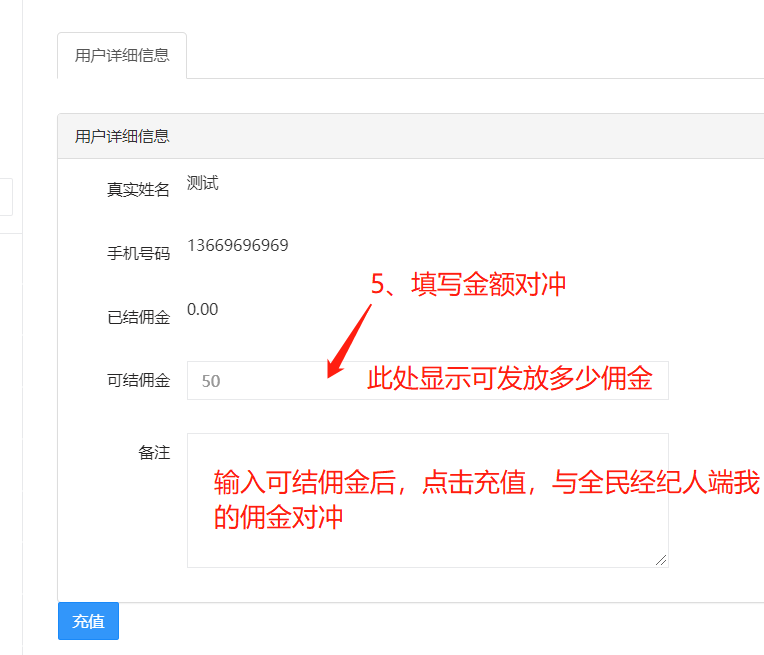This screenshot has width=764, height=655.
Task: Click the 用户详细信息 panel header
Action: click(410, 136)
